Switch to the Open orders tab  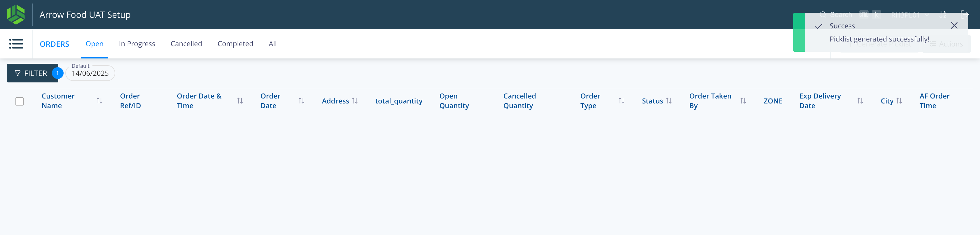pyautogui.click(x=94, y=44)
